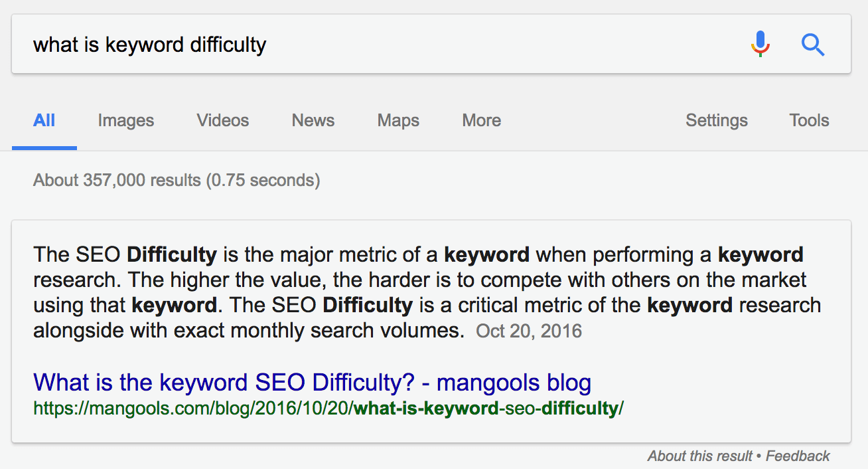This screenshot has height=469, width=868.
Task: Click the Oct 20, 2016 snippet date
Action: [x=529, y=331]
